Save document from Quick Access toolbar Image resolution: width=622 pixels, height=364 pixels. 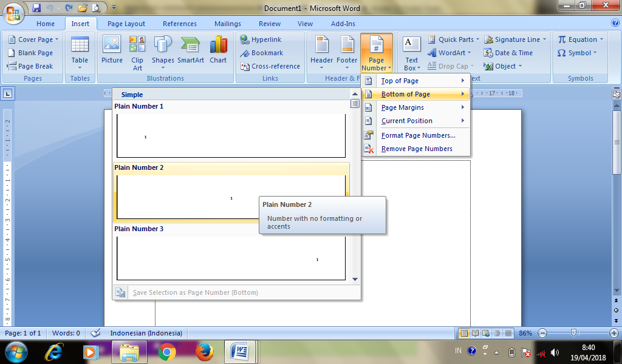[36, 7]
